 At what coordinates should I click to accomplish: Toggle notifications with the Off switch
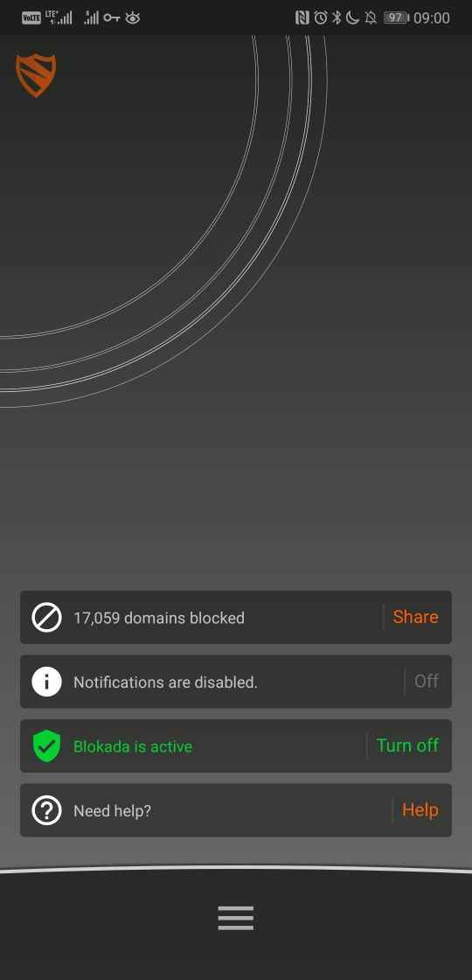pyautogui.click(x=427, y=682)
